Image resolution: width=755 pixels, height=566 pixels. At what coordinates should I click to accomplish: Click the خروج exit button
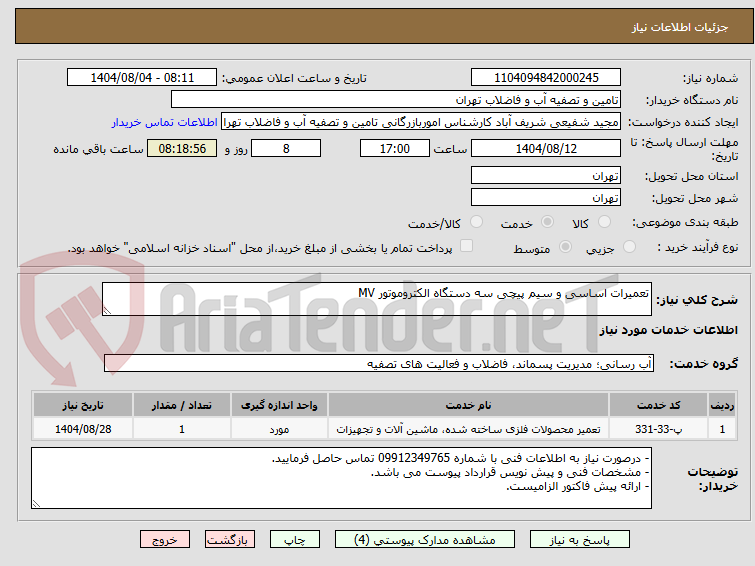(165, 540)
